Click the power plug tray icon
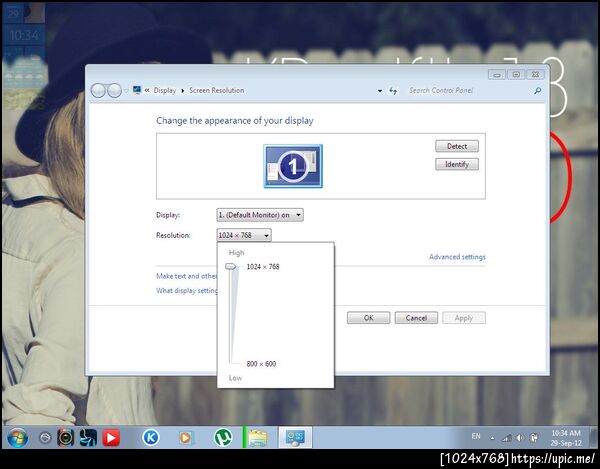Image resolution: width=600 pixels, height=469 pixels. 534,438
